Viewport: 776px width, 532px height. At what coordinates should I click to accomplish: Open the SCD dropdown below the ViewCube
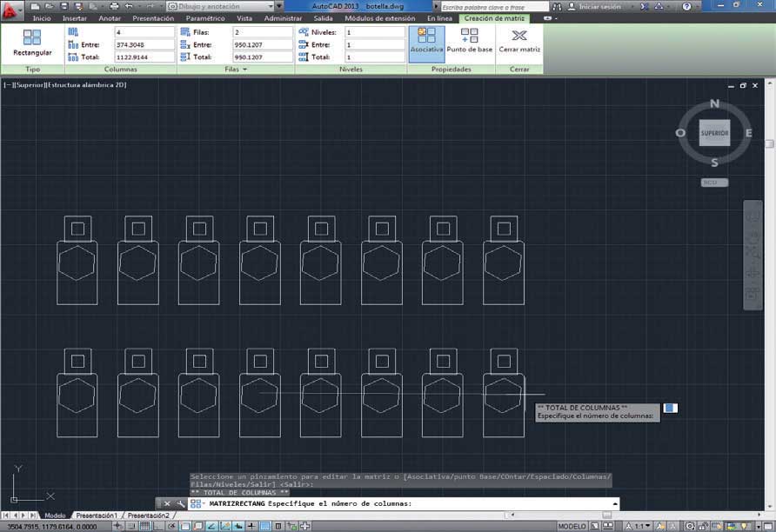click(714, 183)
